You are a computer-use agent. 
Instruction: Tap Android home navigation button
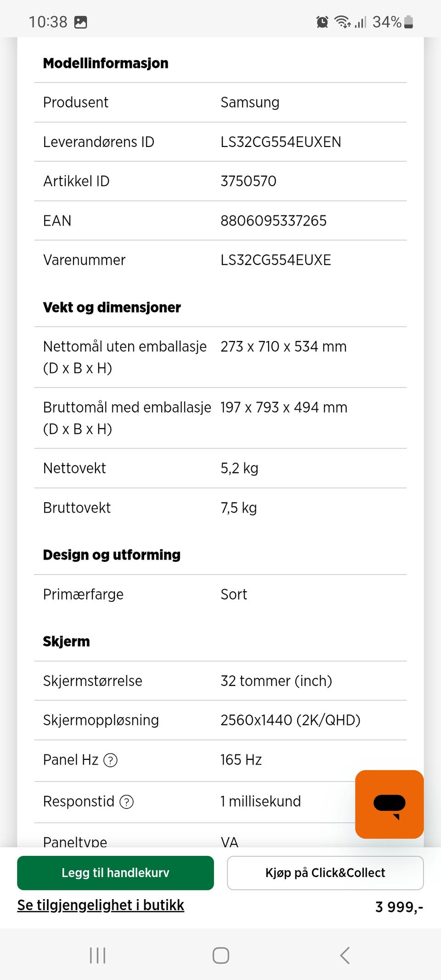[220, 955]
